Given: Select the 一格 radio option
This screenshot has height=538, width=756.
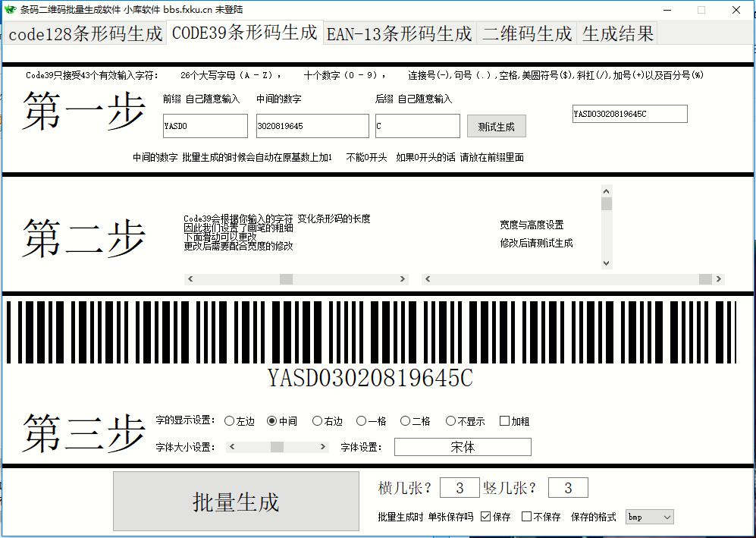Looking at the screenshot, I should pos(372,421).
